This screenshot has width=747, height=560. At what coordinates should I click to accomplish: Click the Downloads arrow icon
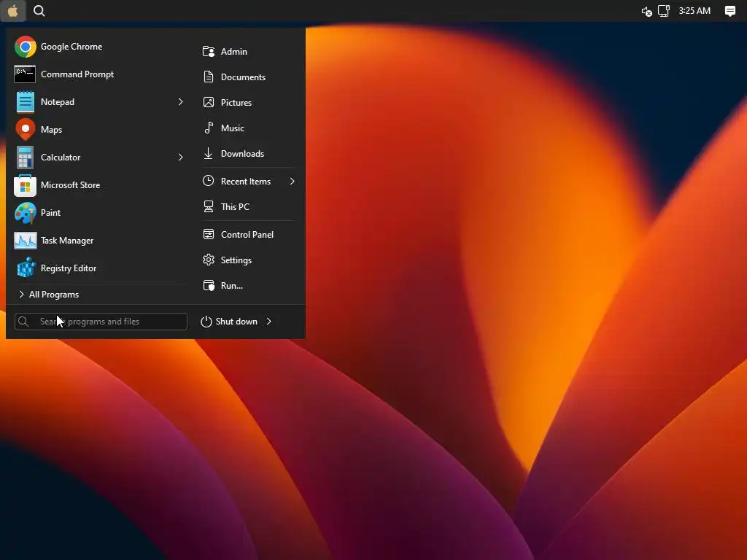(x=208, y=153)
